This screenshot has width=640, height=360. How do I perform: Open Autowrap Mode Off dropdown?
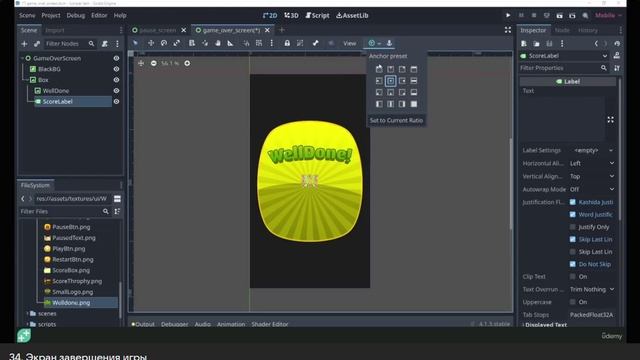click(592, 189)
